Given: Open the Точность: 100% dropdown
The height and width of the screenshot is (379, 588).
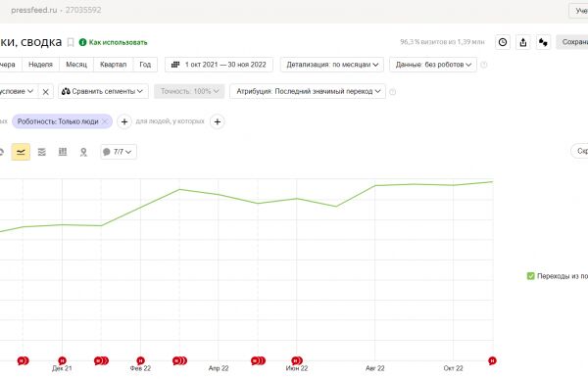Looking at the screenshot, I should 189,91.
